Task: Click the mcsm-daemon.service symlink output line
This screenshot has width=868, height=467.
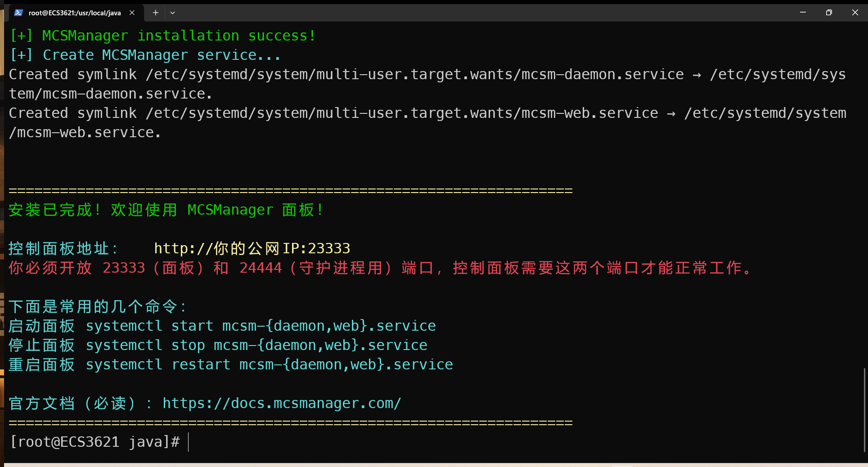Action: [x=427, y=84]
